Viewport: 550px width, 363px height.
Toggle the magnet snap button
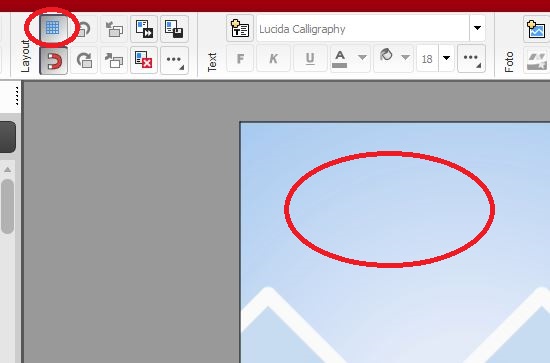point(54,61)
